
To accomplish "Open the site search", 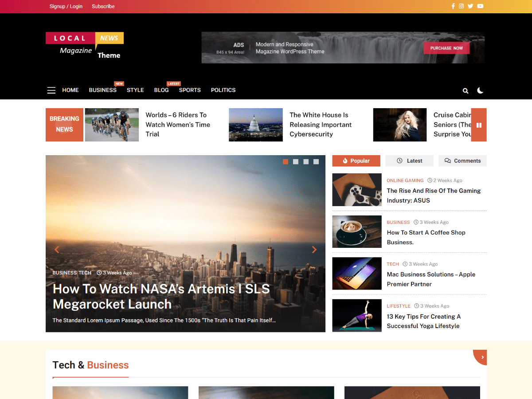I will click(x=465, y=90).
